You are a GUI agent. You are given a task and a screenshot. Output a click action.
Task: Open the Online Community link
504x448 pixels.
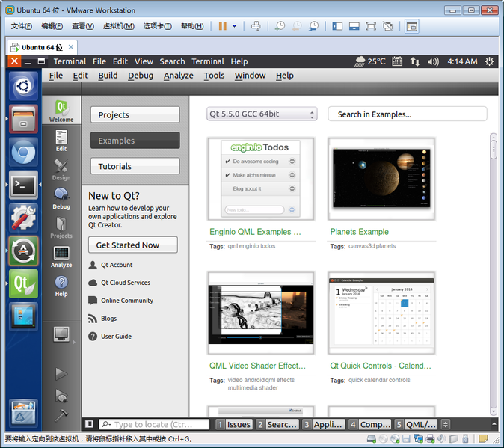click(x=126, y=301)
